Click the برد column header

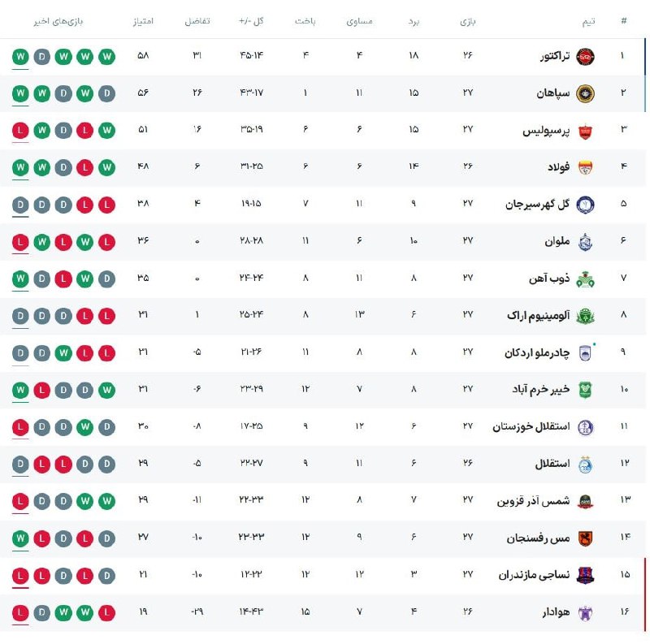414,21
